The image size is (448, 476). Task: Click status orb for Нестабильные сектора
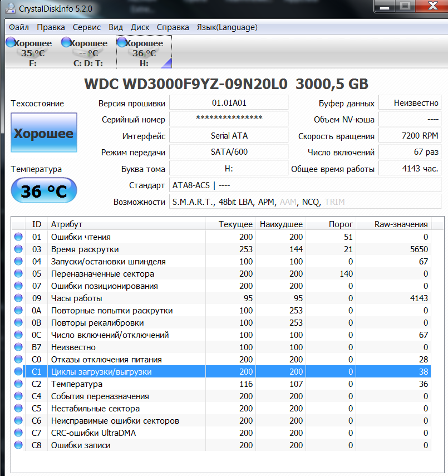(18, 408)
